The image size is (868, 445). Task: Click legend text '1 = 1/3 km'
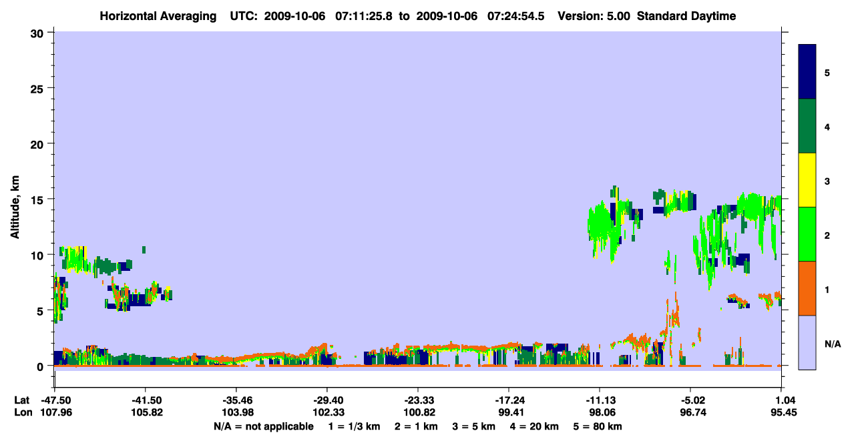353,426
